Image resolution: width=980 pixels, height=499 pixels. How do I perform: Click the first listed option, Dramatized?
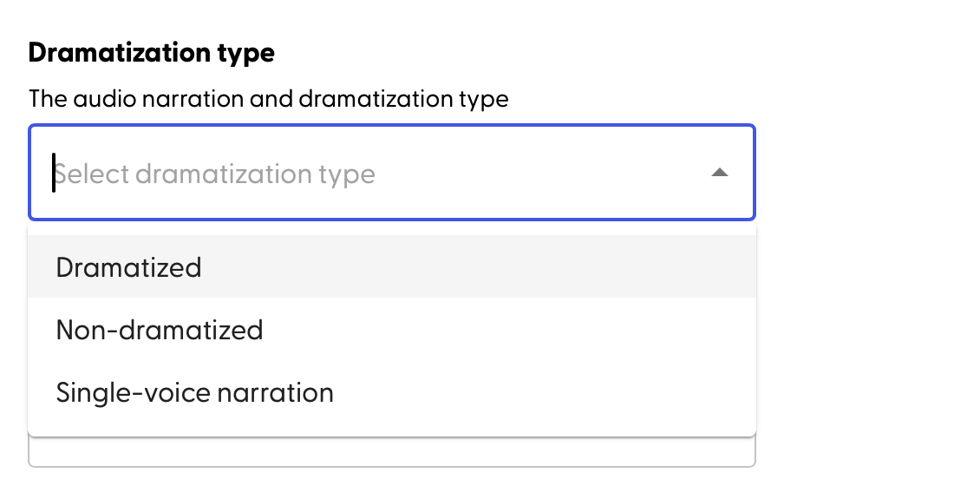128,266
